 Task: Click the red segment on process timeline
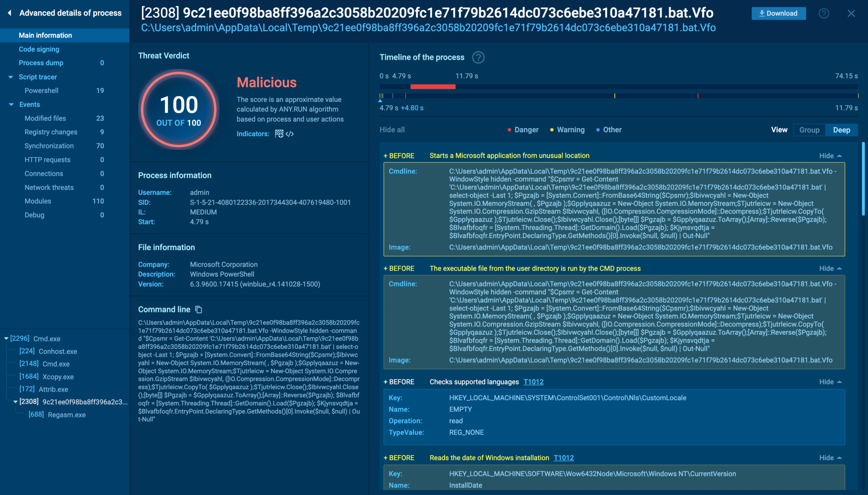click(433, 86)
